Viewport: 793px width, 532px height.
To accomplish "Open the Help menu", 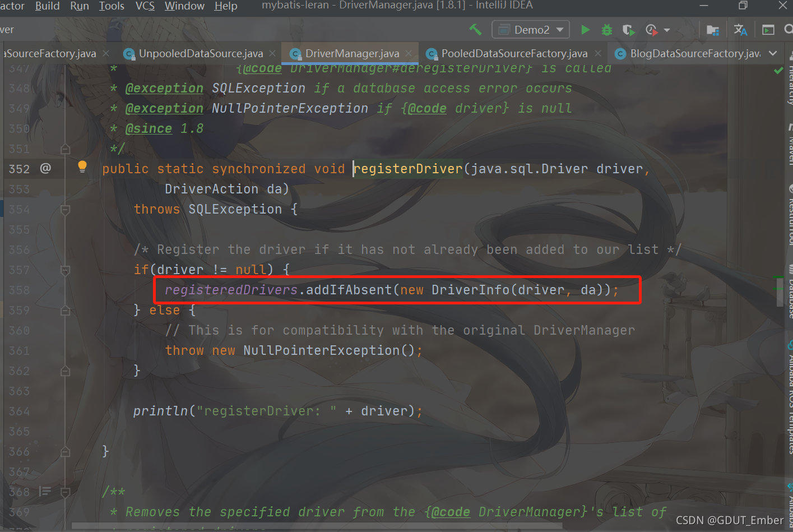I will click(x=226, y=6).
